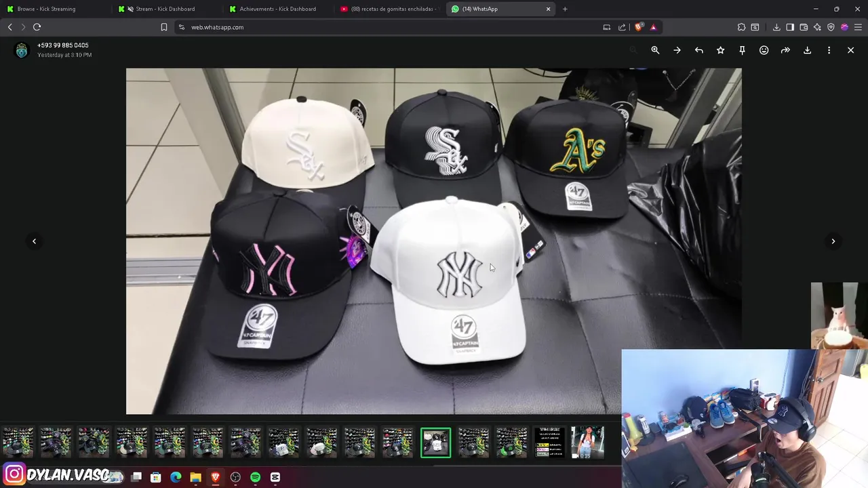868x488 pixels.
Task: Select the green-highlighted current thumbnail
Action: coord(435,443)
